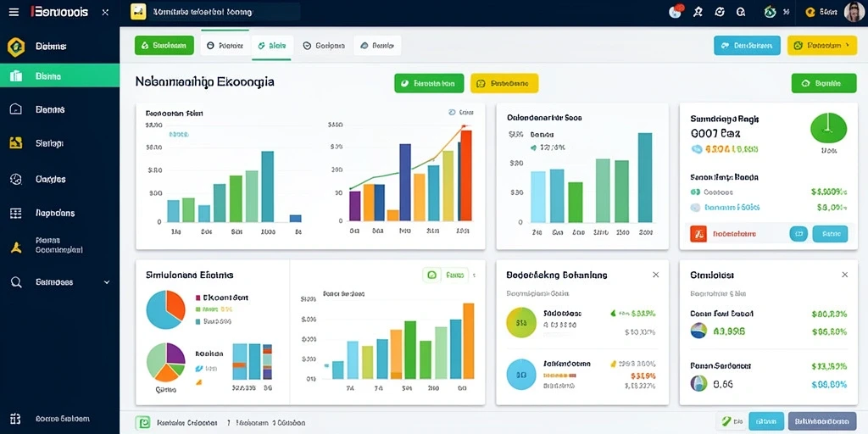Click the refresh icon in the top bar
Screen dimensions: 868x434
pyautogui.click(x=720, y=12)
